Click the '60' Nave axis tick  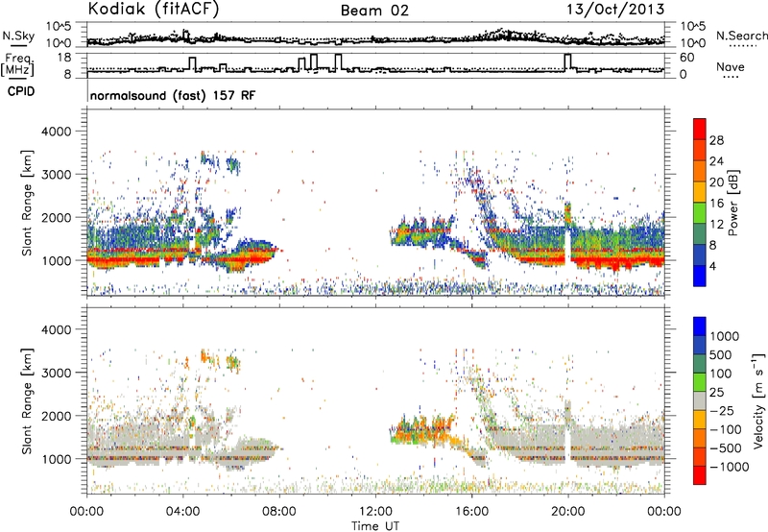click(687, 58)
